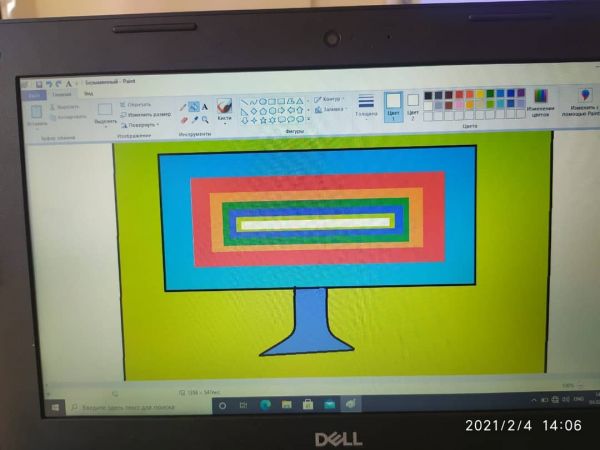Click the Resize image button

[148, 114]
